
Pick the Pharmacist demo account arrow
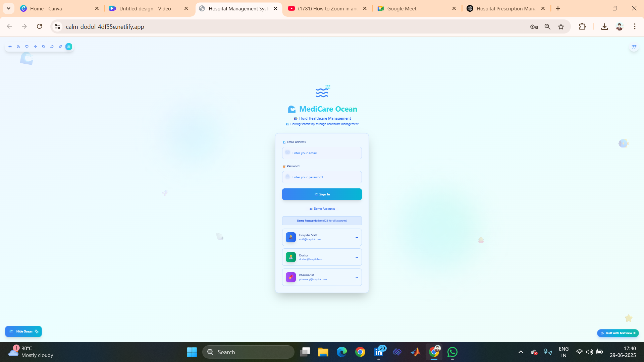(x=357, y=277)
